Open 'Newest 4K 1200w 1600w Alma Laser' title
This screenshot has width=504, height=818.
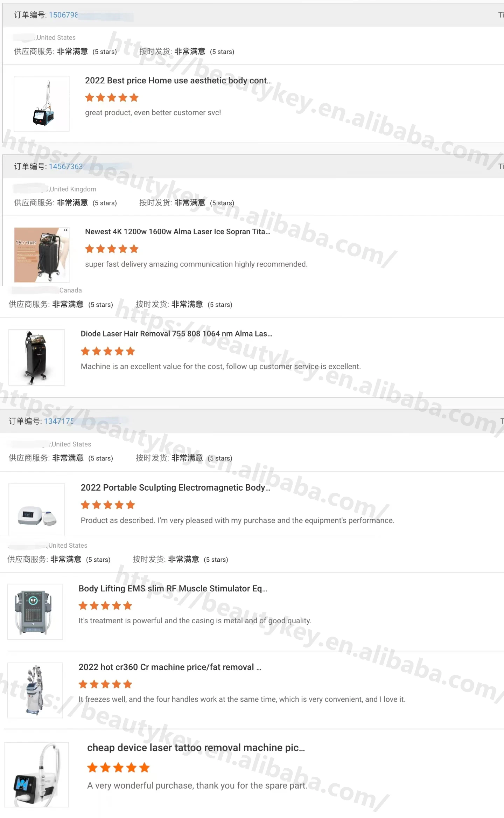point(178,232)
